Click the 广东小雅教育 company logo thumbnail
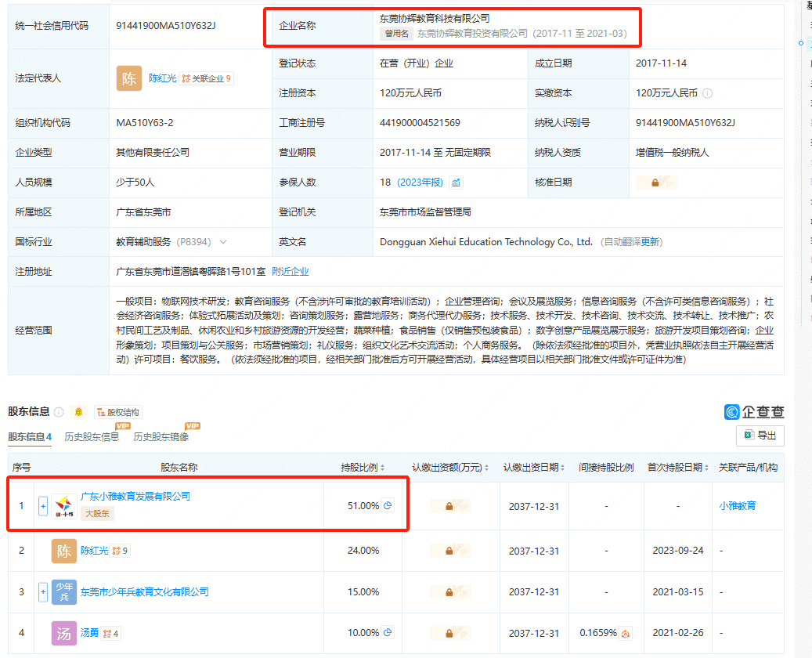This screenshot has height=658, width=812. (64, 506)
